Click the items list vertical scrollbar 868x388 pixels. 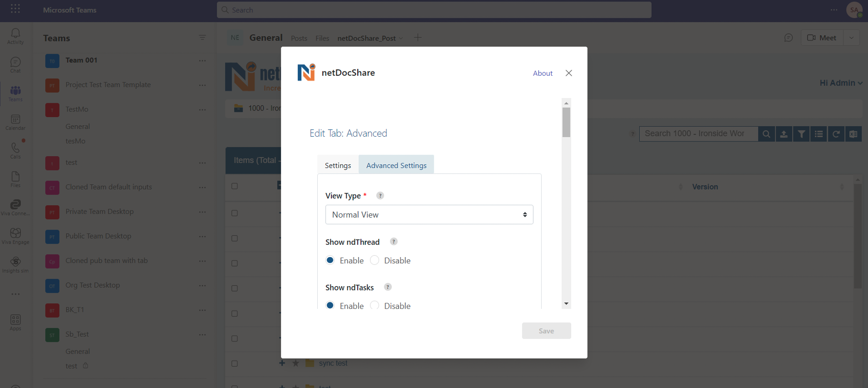coord(858,236)
